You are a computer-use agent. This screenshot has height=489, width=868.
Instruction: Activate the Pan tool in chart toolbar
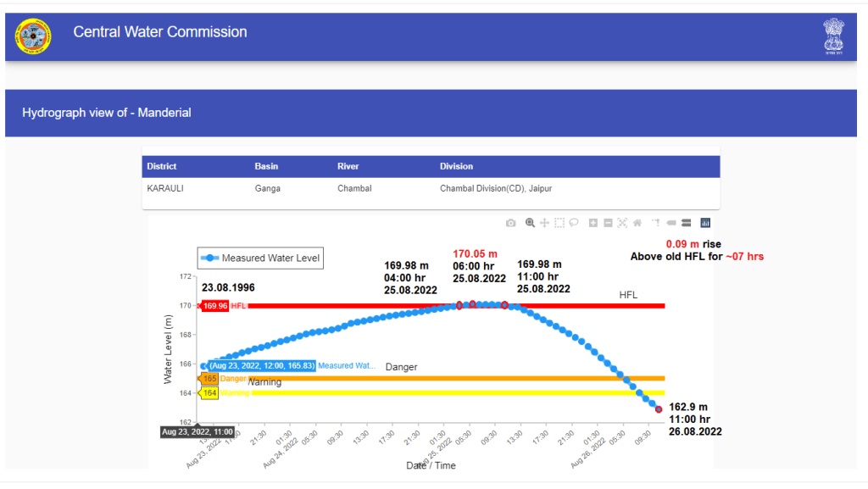545,223
